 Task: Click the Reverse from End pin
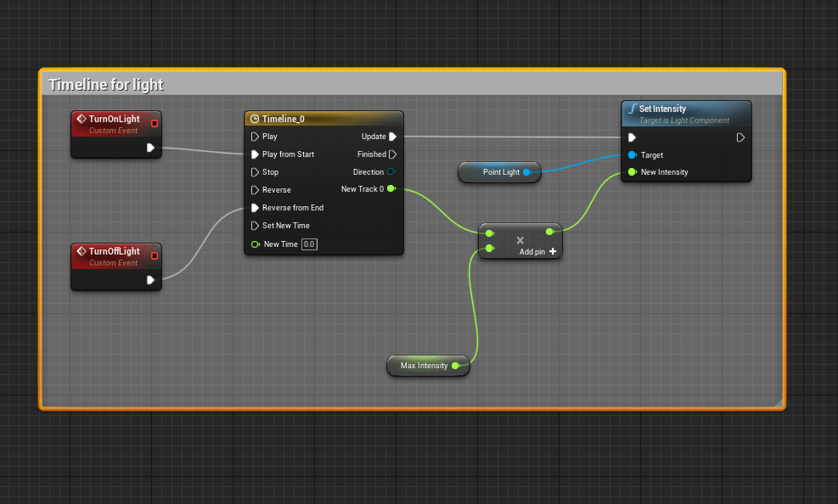[255, 208]
